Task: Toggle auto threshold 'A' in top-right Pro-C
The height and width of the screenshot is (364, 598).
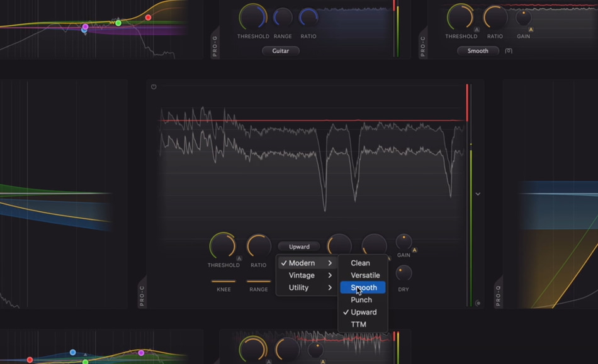Action: pyautogui.click(x=477, y=30)
